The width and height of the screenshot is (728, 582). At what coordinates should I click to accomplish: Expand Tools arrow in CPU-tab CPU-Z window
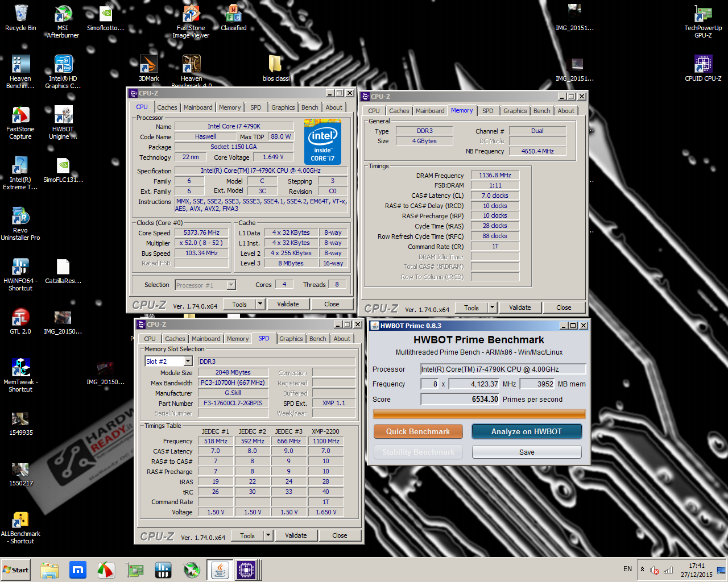(260, 304)
